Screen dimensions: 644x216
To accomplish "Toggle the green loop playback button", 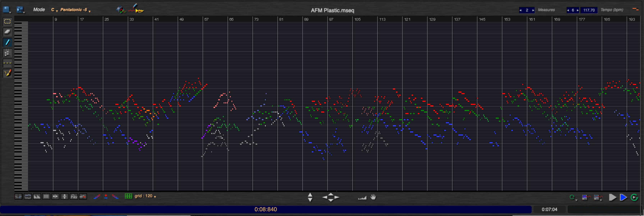I will tap(634, 197).
